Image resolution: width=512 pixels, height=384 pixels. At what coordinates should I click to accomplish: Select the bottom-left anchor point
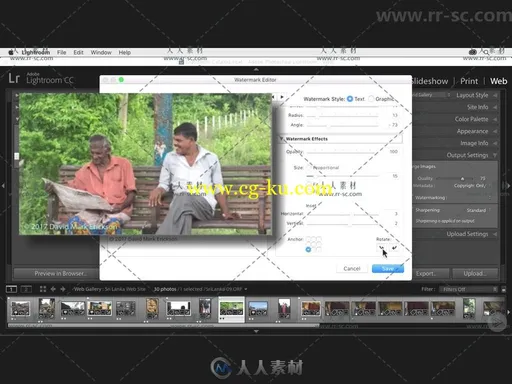pos(308,250)
